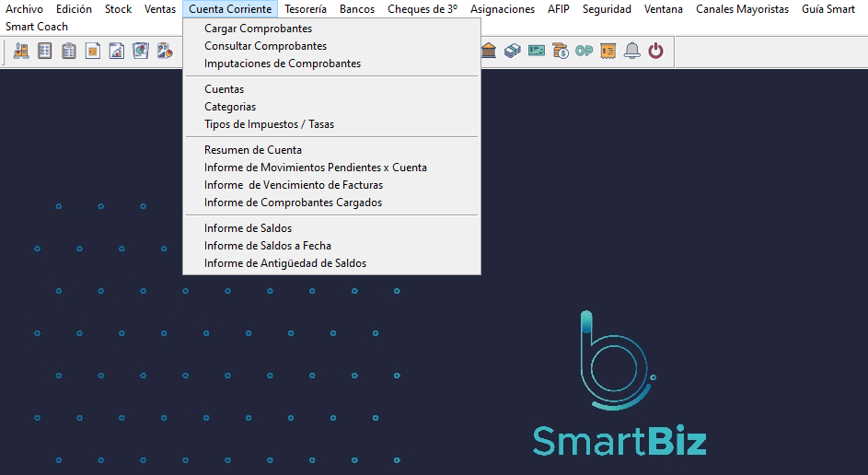Open the AFIP menu
The height and width of the screenshot is (475, 868).
(x=558, y=9)
